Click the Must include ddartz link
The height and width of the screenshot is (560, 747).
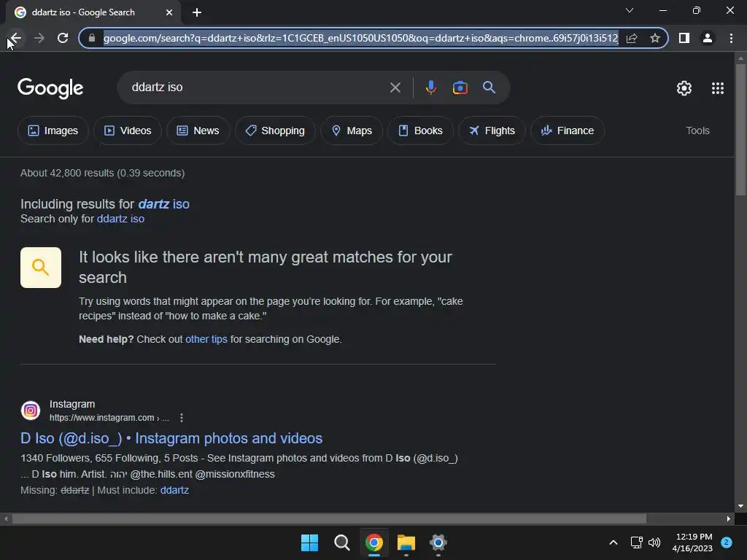tap(174, 490)
